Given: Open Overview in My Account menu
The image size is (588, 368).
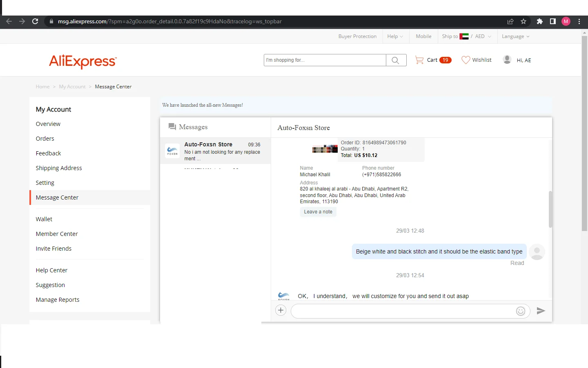Looking at the screenshot, I should (48, 124).
